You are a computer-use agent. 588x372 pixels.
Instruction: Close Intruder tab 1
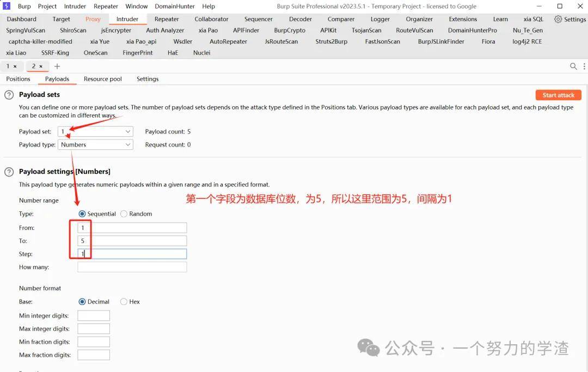coord(15,66)
